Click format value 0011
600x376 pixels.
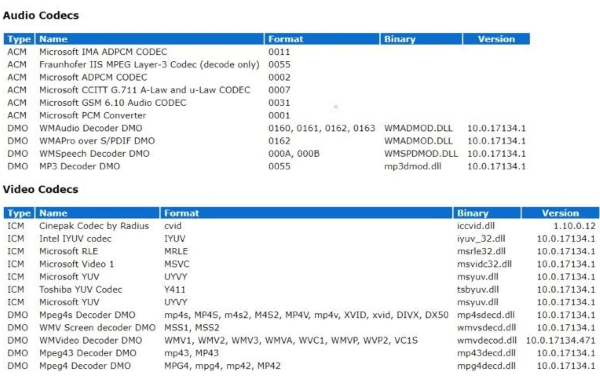click(x=279, y=52)
